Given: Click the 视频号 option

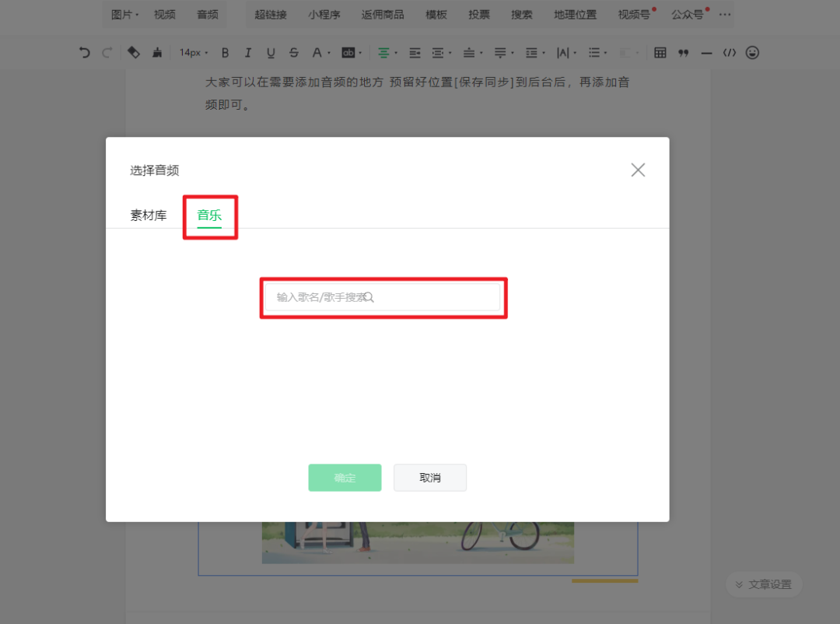Looking at the screenshot, I should tap(635, 15).
